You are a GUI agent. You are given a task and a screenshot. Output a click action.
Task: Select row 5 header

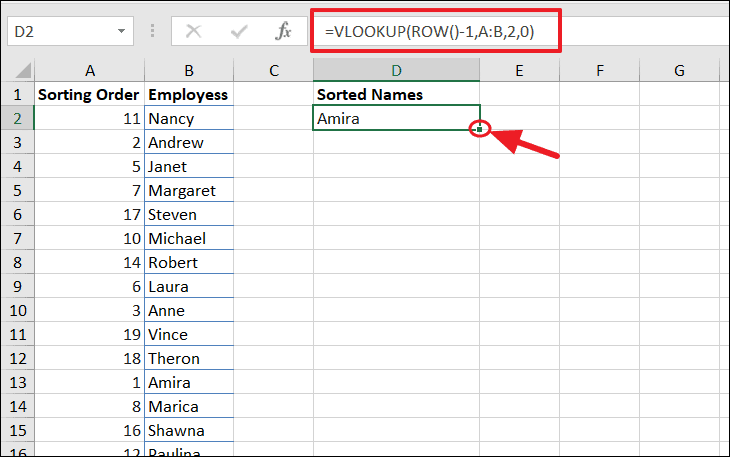17,190
